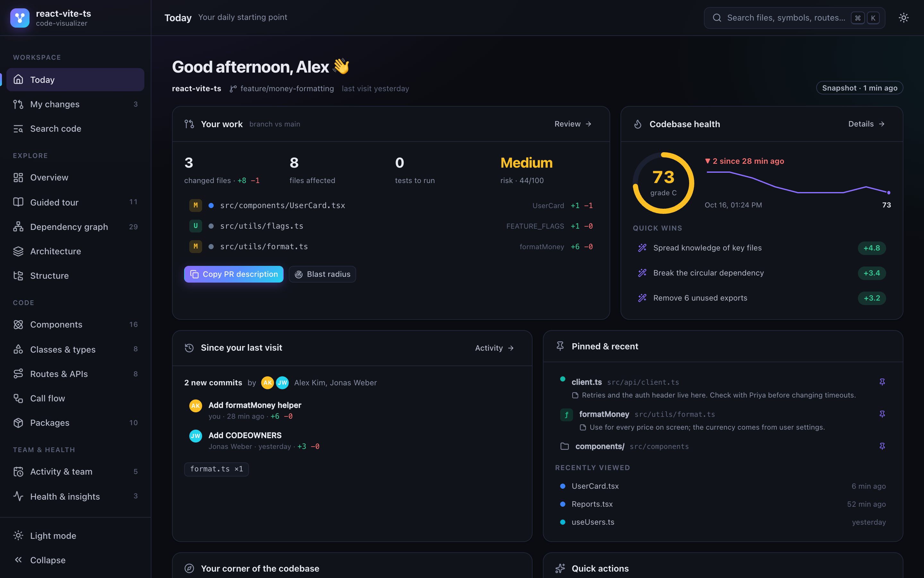Open My changes in sidebar

click(75, 104)
